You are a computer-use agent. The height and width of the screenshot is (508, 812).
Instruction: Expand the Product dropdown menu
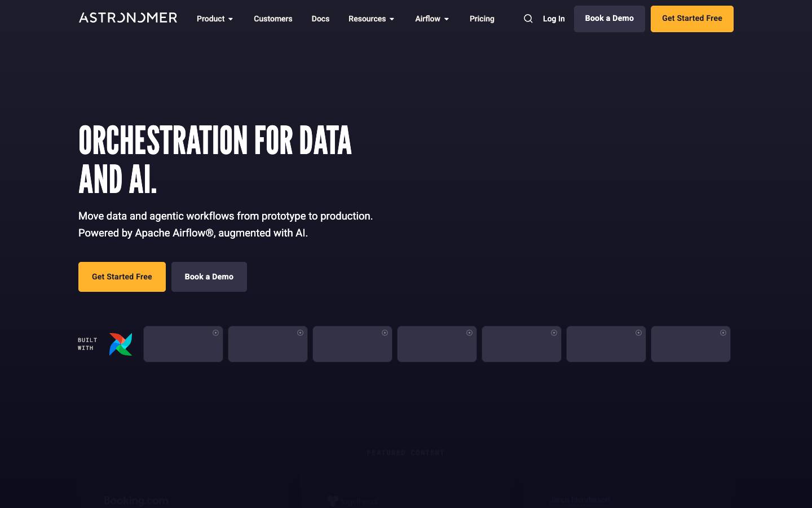pyautogui.click(x=215, y=19)
